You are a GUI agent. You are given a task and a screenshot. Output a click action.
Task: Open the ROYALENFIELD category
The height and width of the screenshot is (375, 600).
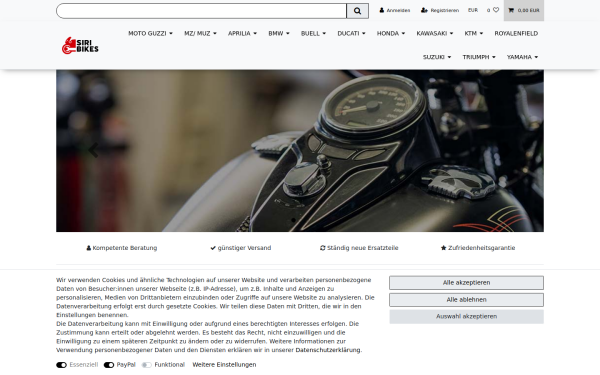[516, 34]
